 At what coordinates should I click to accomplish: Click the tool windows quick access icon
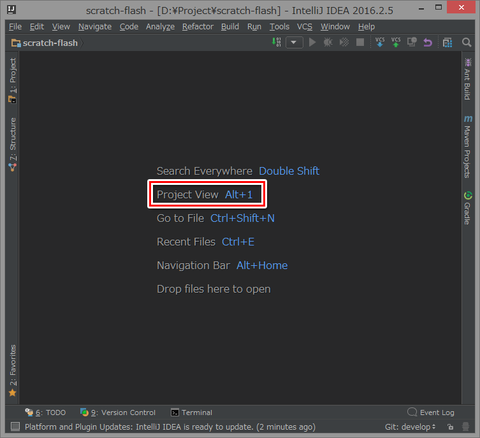15,427
